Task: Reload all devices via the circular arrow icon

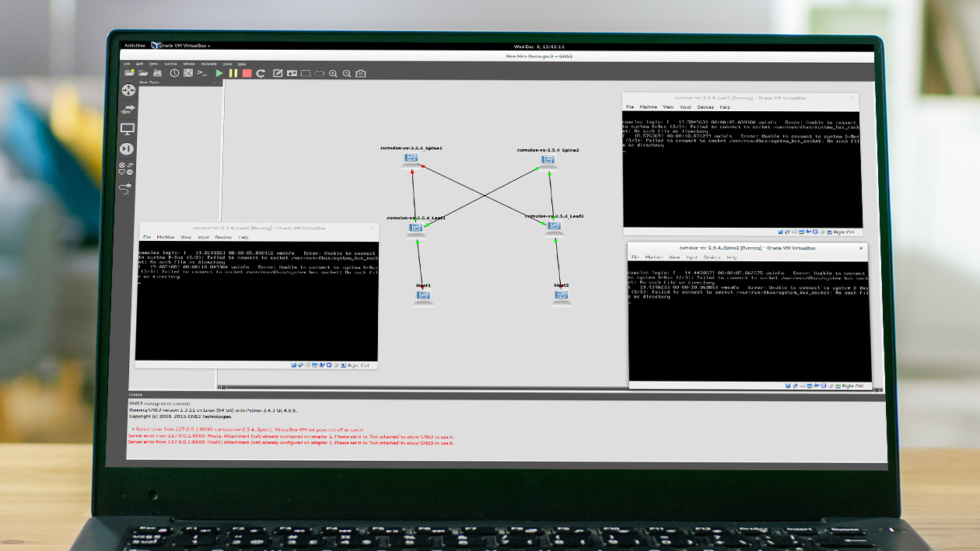Action: pyautogui.click(x=260, y=73)
